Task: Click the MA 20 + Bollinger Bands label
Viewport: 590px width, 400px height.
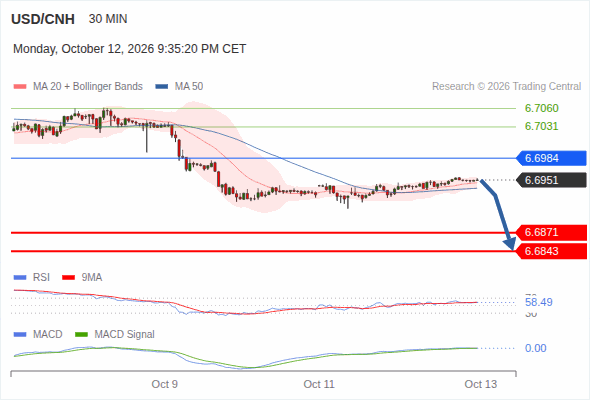Action: pyautogui.click(x=88, y=87)
